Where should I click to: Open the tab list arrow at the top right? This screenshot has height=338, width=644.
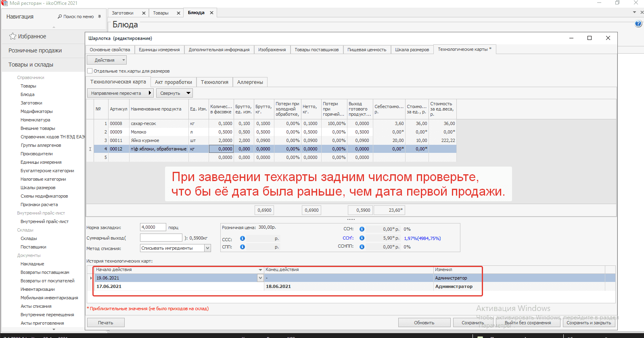point(635,13)
